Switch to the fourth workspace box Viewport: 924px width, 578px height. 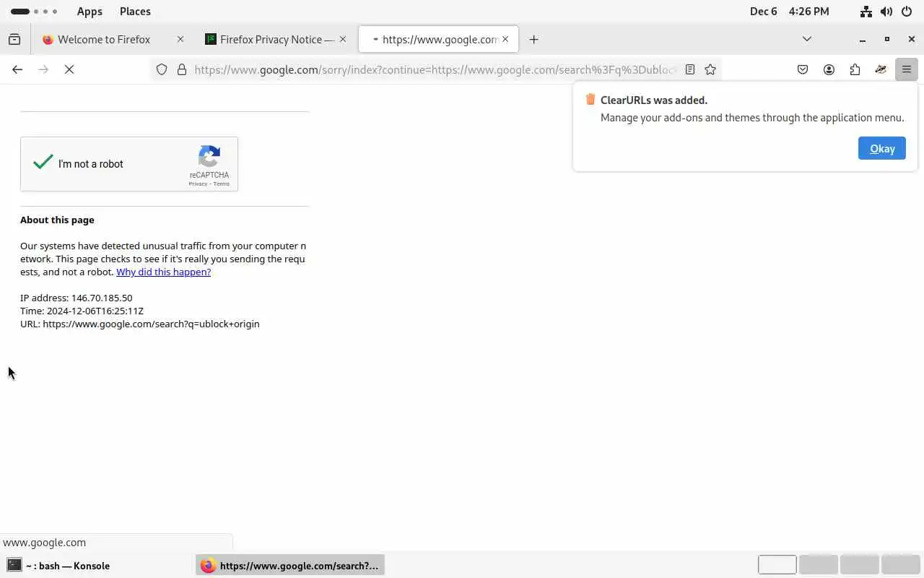[x=901, y=564]
